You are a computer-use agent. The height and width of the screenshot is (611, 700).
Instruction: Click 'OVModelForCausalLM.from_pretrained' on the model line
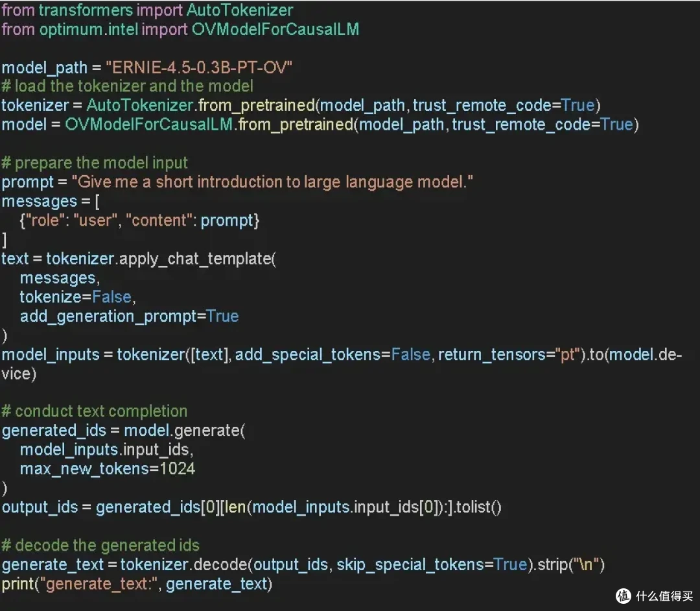point(209,125)
